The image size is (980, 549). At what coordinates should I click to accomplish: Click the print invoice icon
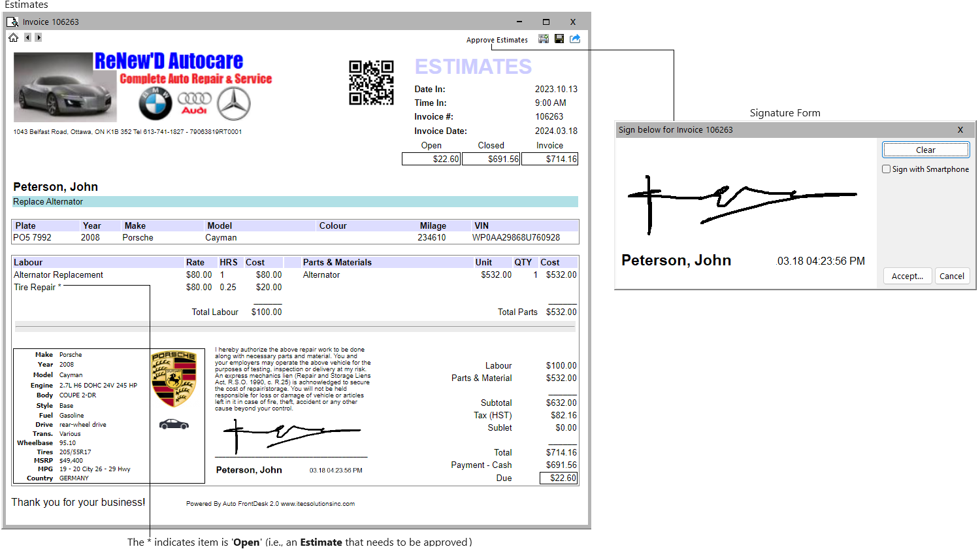(544, 39)
